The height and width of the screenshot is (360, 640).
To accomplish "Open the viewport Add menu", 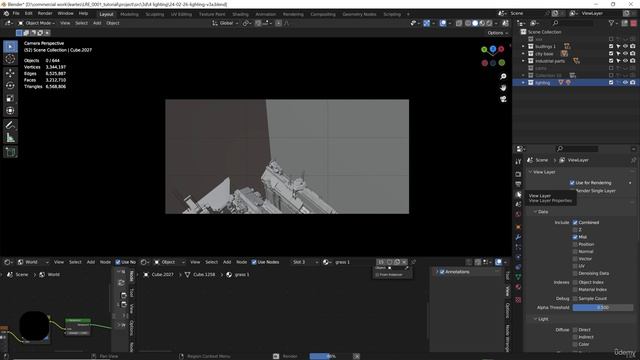I will pyautogui.click(x=97, y=23).
